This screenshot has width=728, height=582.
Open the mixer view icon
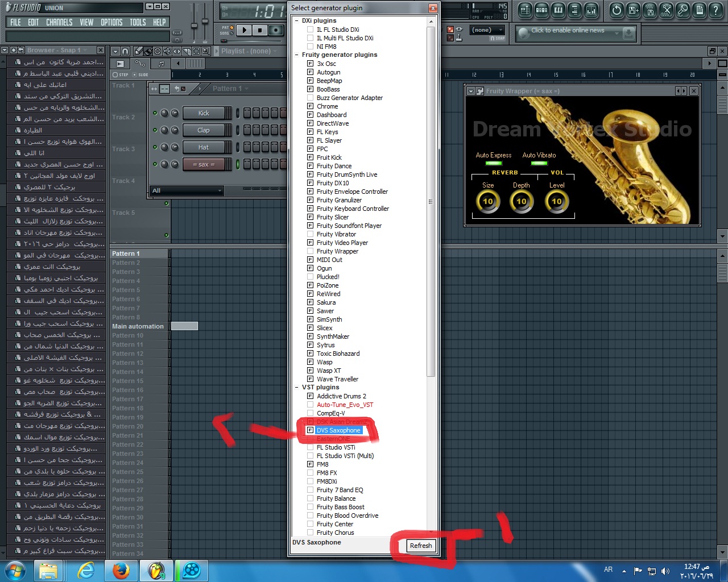coord(591,10)
